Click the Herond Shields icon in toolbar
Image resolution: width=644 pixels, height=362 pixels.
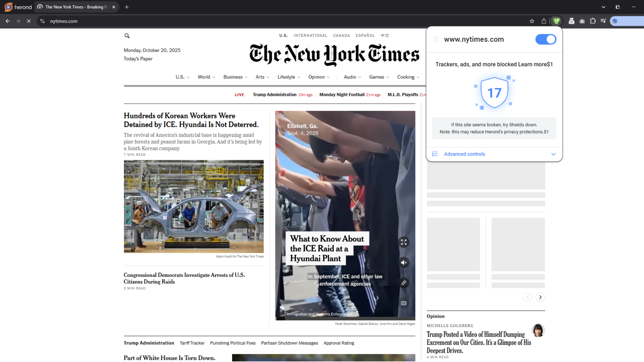(556, 21)
